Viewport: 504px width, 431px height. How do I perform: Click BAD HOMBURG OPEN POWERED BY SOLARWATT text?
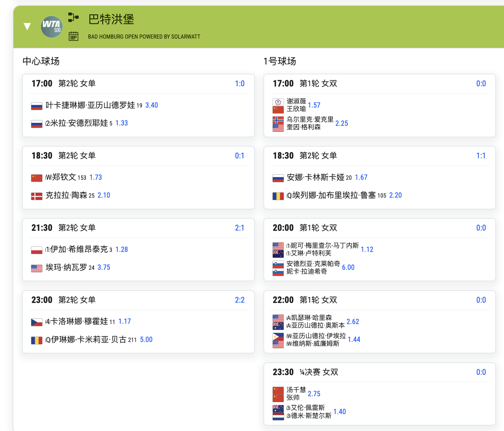coord(144,37)
